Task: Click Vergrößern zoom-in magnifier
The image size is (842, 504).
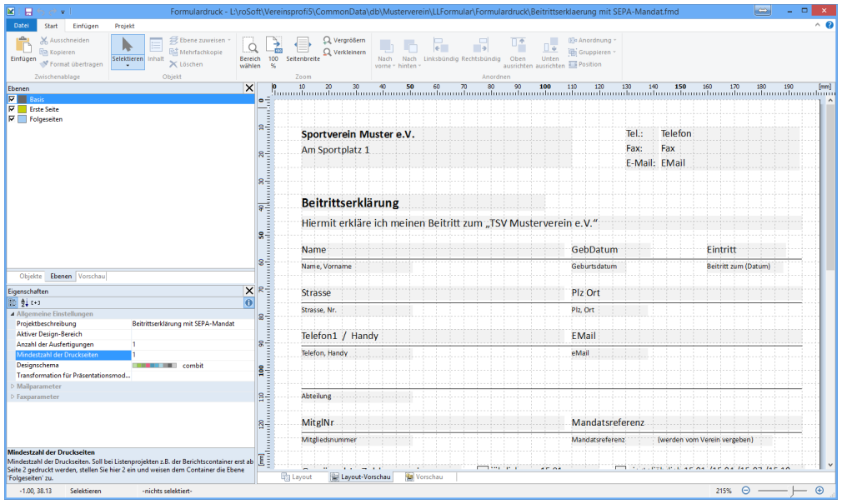Action: pyautogui.click(x=327, y=40)
